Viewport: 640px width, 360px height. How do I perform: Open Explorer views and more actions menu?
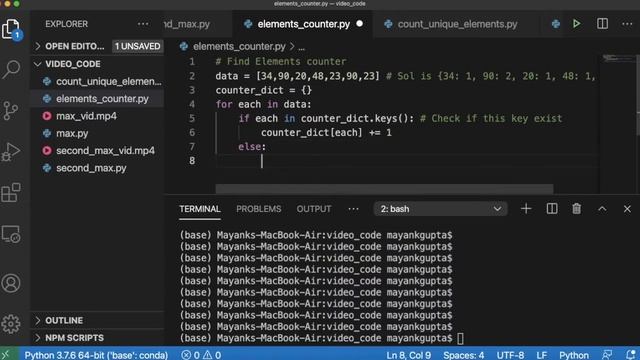pos(143,24)
